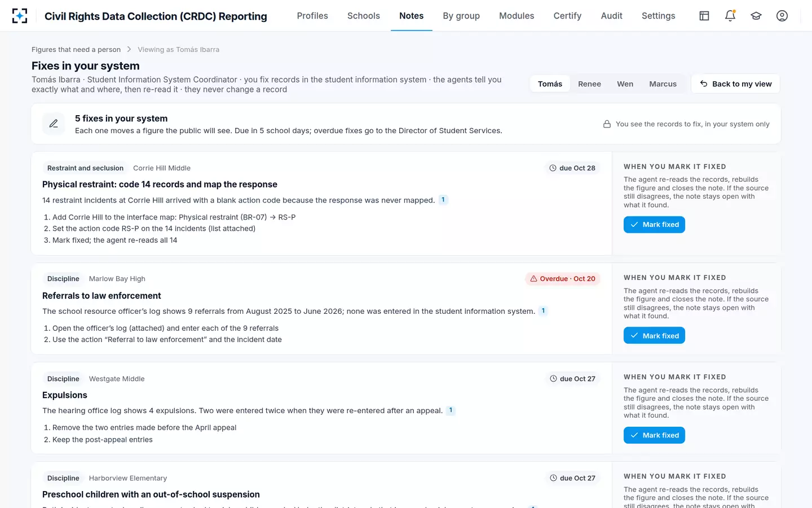The width and height of the screenshot is (812, 508).
Task: Open the notifications bell
Action: click(730, 16)
